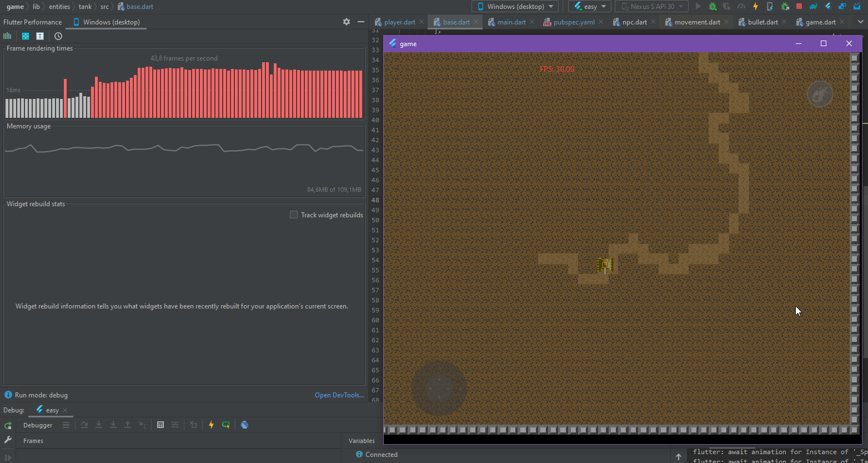The image size is (868, 463).
Task: Switch to the main.dart editor tab
Action: [511, 22]
